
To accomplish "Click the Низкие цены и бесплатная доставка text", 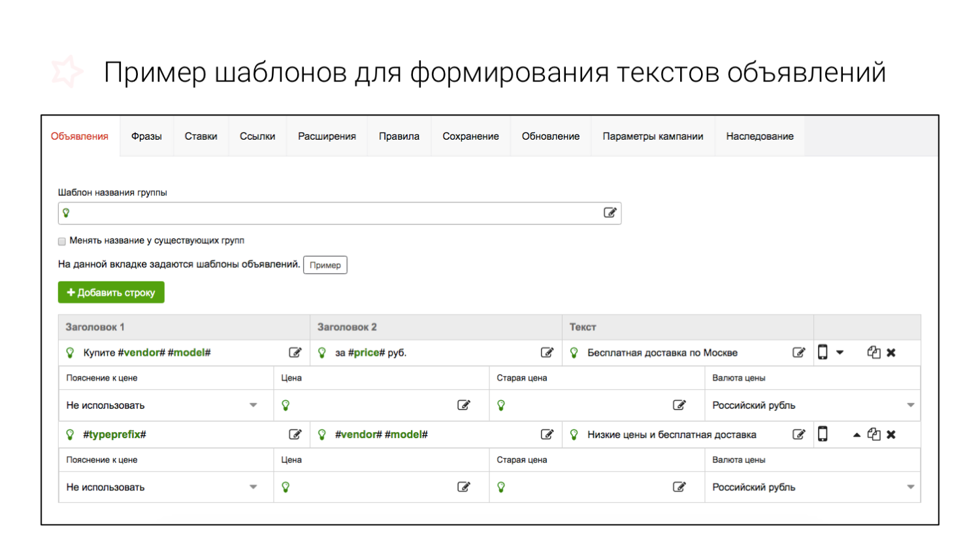I will 672,435.
